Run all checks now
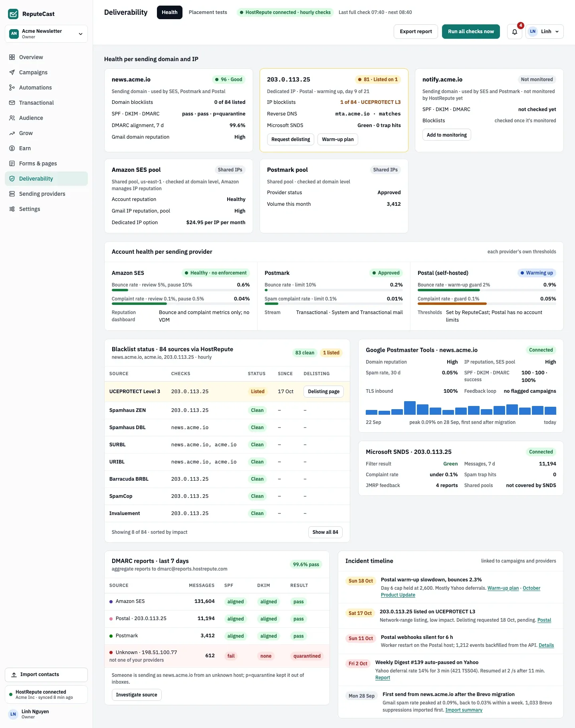 [x=471, y=32]
